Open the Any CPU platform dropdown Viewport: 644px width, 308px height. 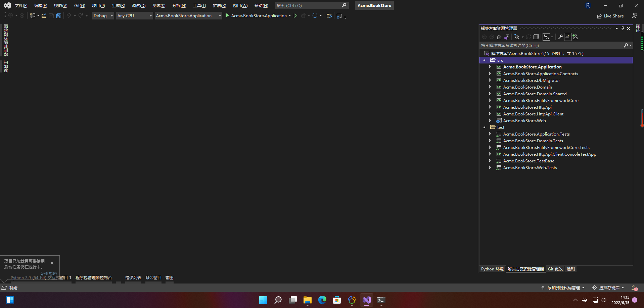coord(134,16)
